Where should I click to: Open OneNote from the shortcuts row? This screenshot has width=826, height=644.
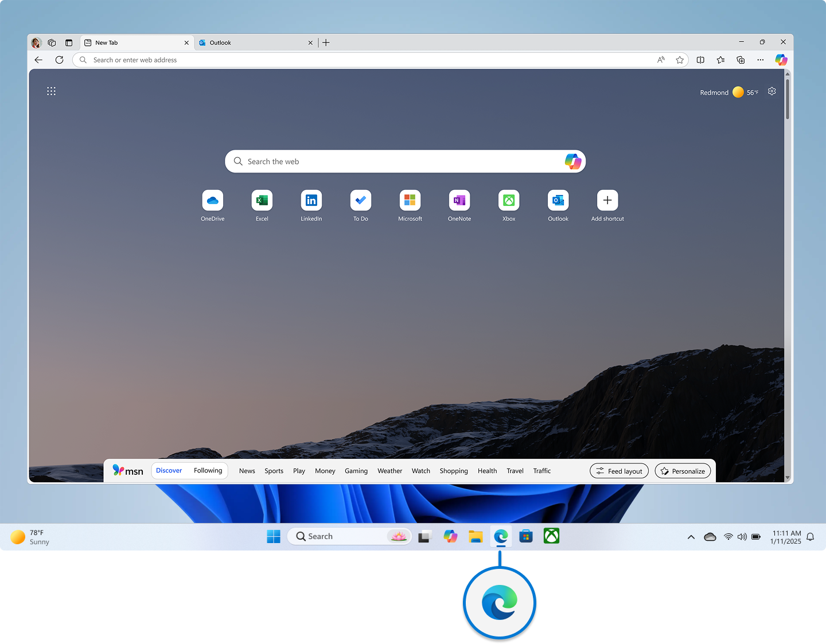coord(459,200)
